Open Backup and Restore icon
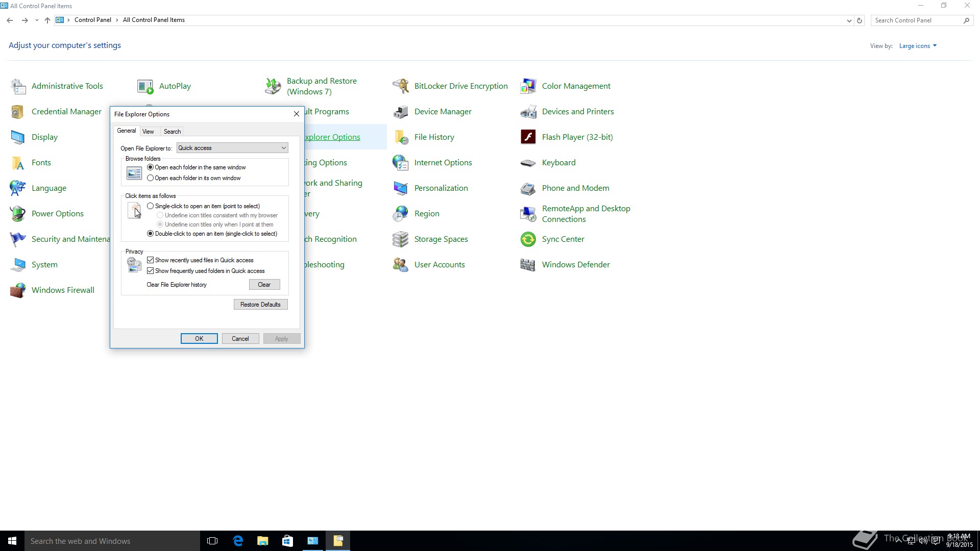 (273, 86)
